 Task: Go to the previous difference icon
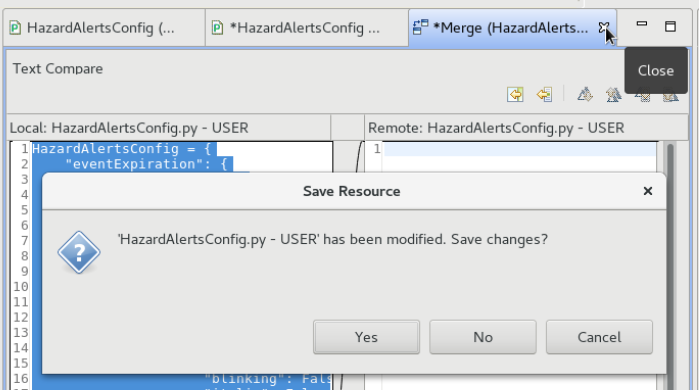coord(613,94)
